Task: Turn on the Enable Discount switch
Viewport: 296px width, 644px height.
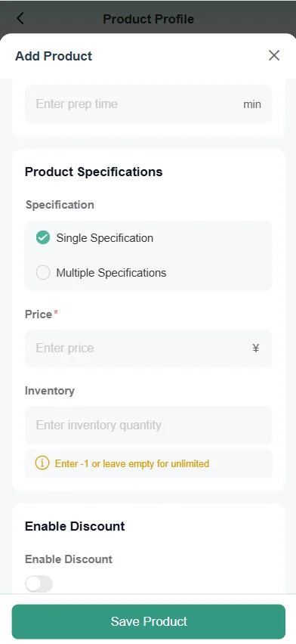Action: click(x=39, y=584)
